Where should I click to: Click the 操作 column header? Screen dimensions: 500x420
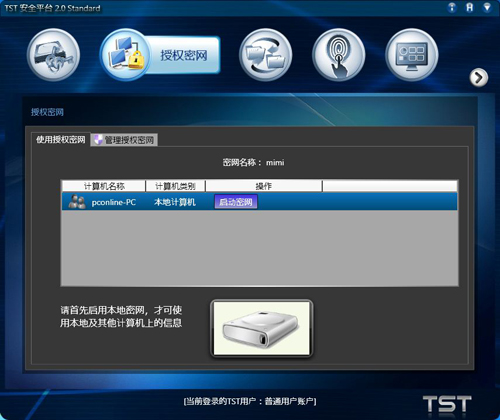(x=264, y=186)
